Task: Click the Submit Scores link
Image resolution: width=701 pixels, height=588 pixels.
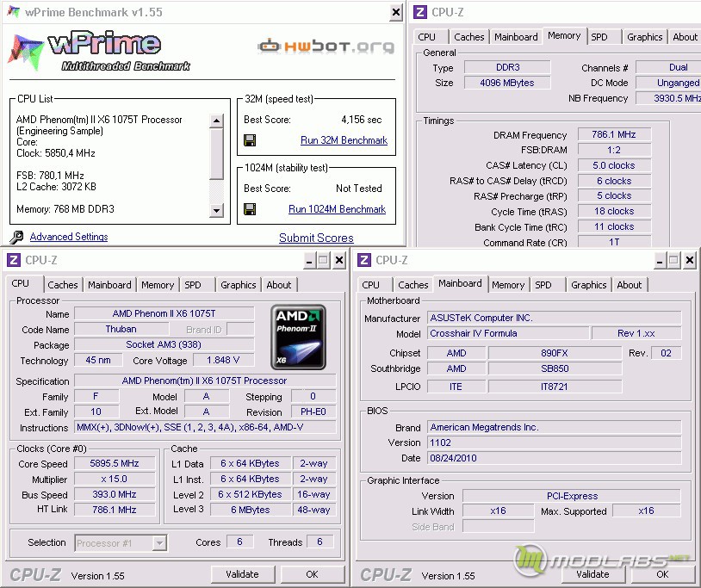Action: [x=316, y=238]
